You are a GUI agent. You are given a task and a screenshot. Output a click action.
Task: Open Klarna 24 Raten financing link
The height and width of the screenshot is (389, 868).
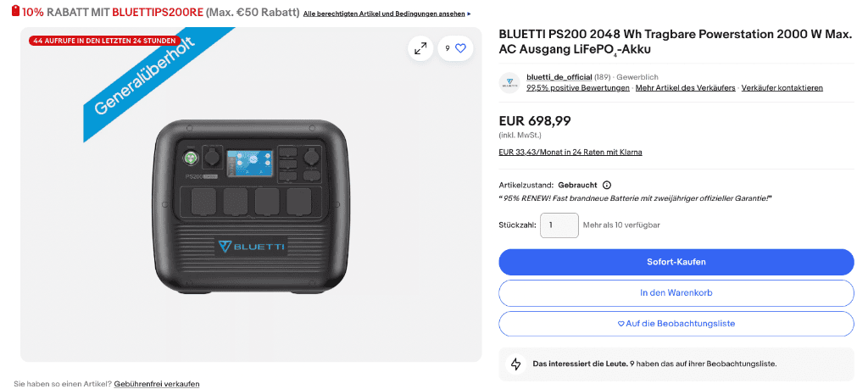[570, 153]
